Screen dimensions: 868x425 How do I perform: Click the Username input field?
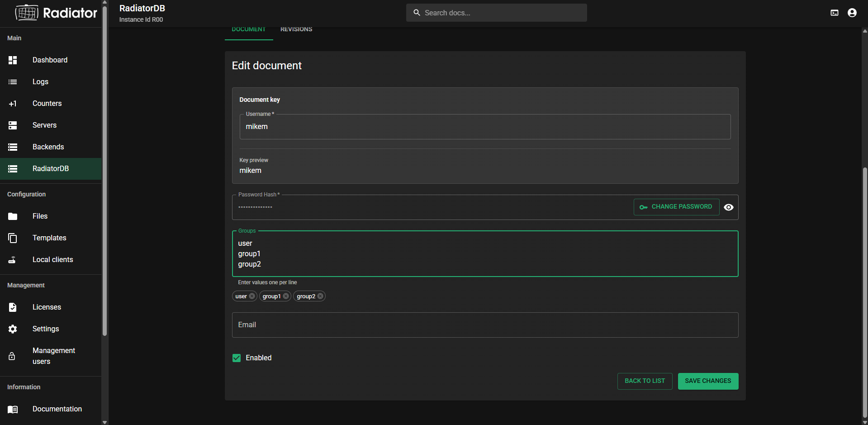pyautogui.click(x=485, y=127)
